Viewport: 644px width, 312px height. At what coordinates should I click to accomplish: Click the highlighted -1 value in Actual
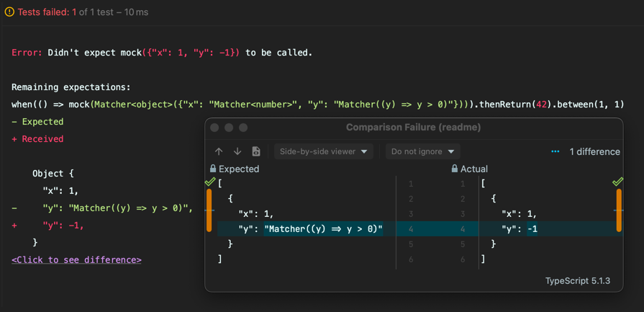(x=532, y=229)
